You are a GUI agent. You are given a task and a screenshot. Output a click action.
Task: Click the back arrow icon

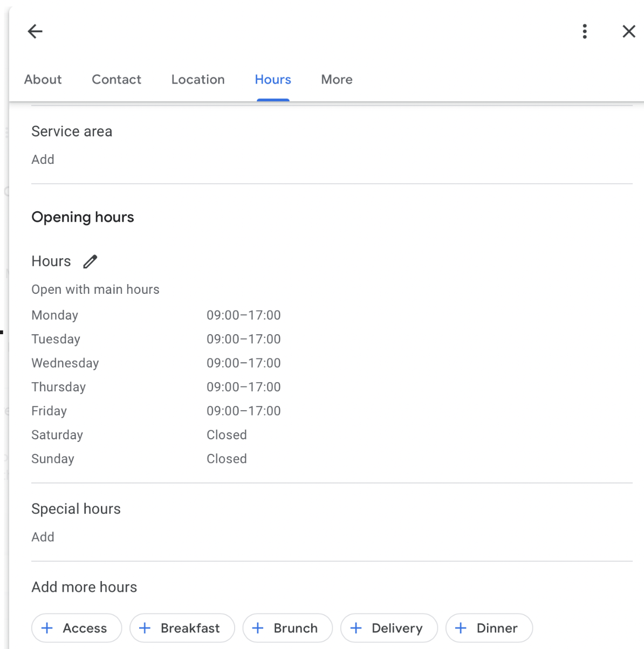tap(35, 31)
